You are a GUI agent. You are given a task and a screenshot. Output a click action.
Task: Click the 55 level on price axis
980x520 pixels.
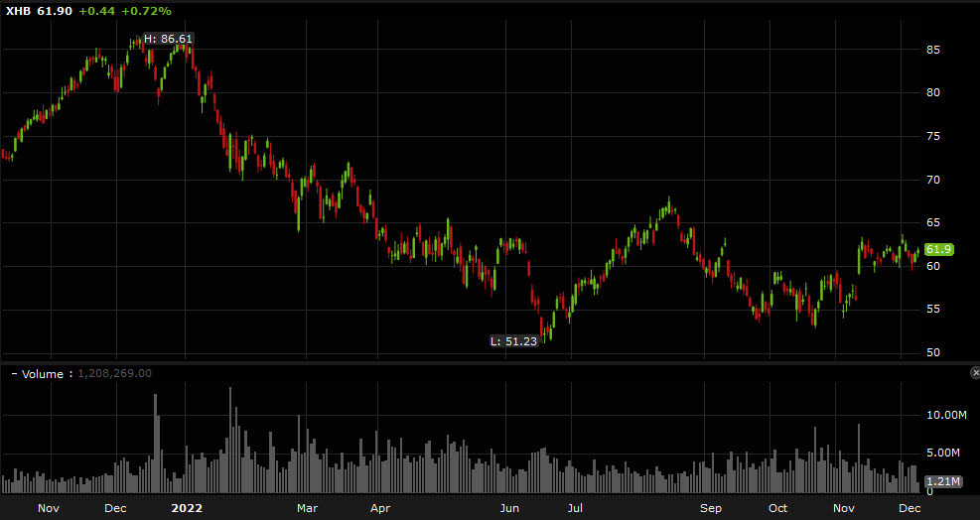932,311
